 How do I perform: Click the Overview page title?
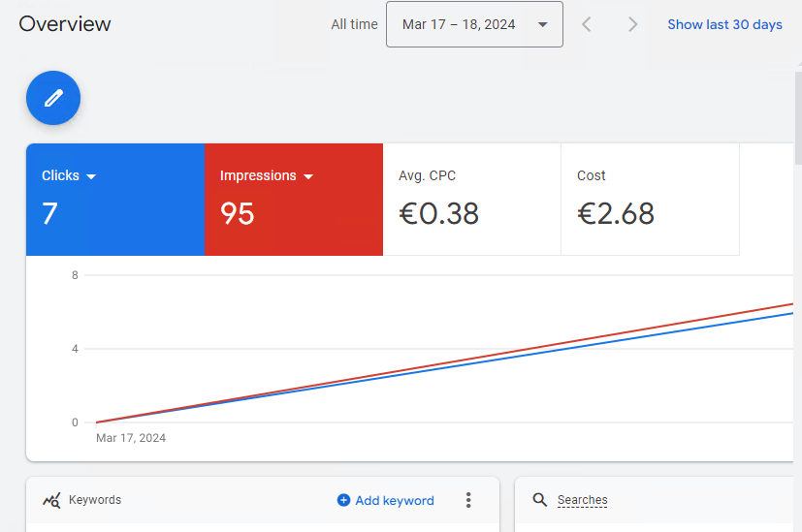[65, 24]
